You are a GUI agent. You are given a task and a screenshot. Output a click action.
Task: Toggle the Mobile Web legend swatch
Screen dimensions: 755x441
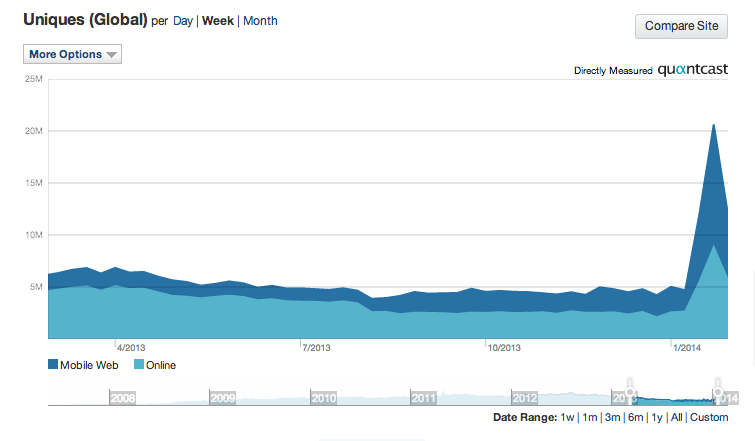click(x=53, y=364)
